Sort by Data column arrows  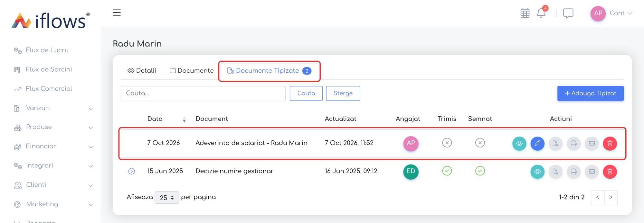point(184,120)
